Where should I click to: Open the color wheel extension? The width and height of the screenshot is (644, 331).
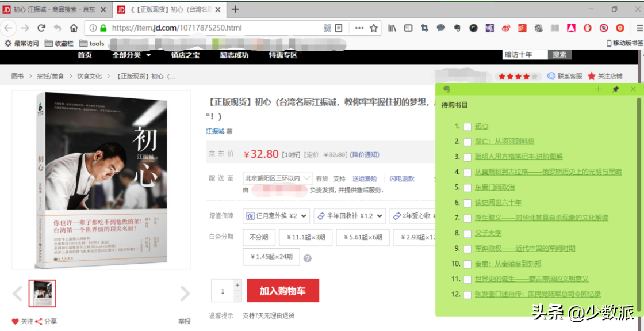pyautogui.click(x=474, y=28)
